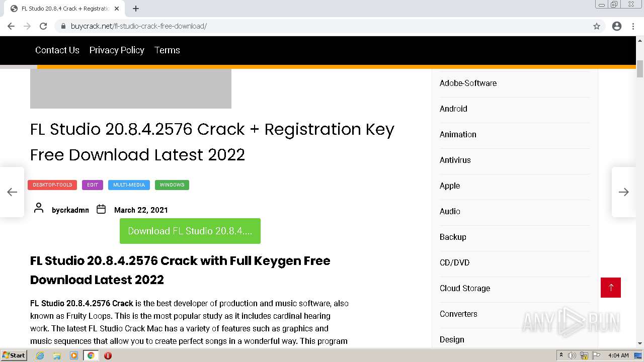Click the MULTI-MEDIA tag
The width and height of the screenshot is (644, 362).
click(x=129, y=185)
